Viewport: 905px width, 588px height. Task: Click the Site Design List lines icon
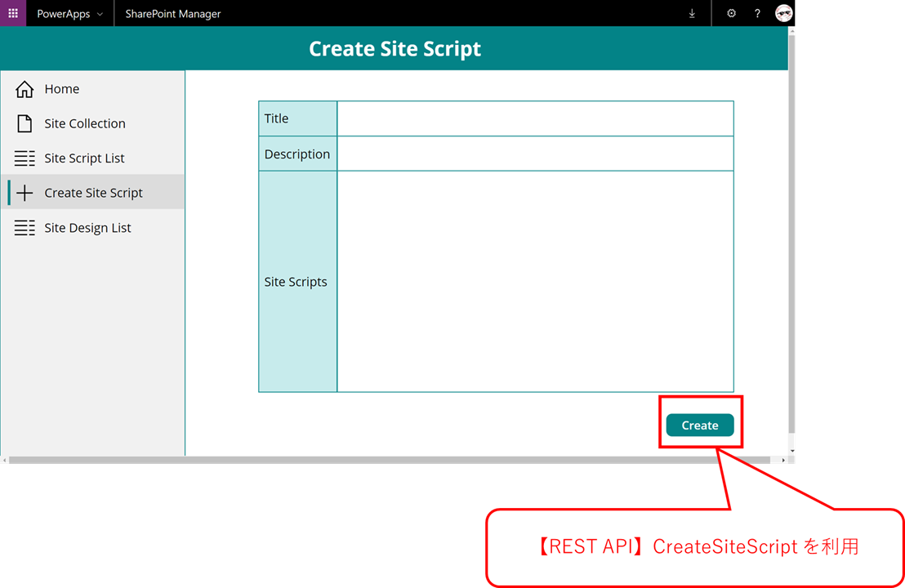click(25, 228)
